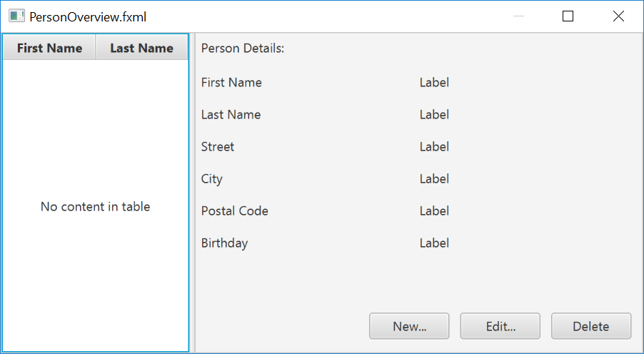Click the Delete button
This screenshot has height=354, width=644.
click(x=590, y=326)
